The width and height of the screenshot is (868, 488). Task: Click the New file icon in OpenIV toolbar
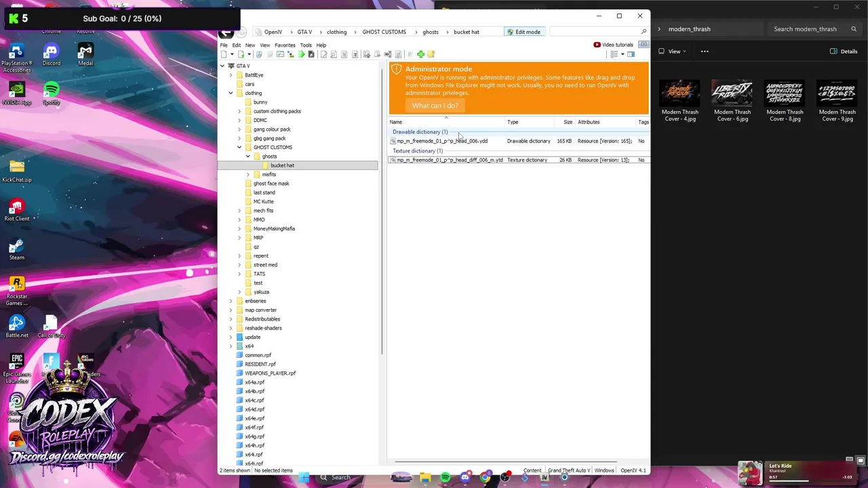tap(224, 54)
